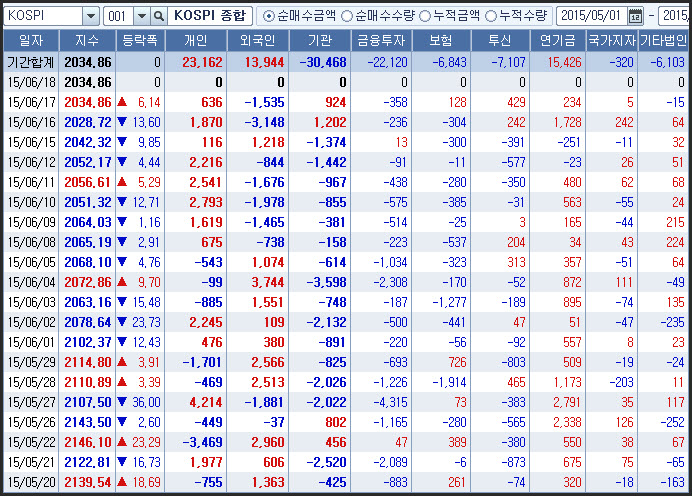
Task: Click the 001 code input field
Action: [118, 16]
